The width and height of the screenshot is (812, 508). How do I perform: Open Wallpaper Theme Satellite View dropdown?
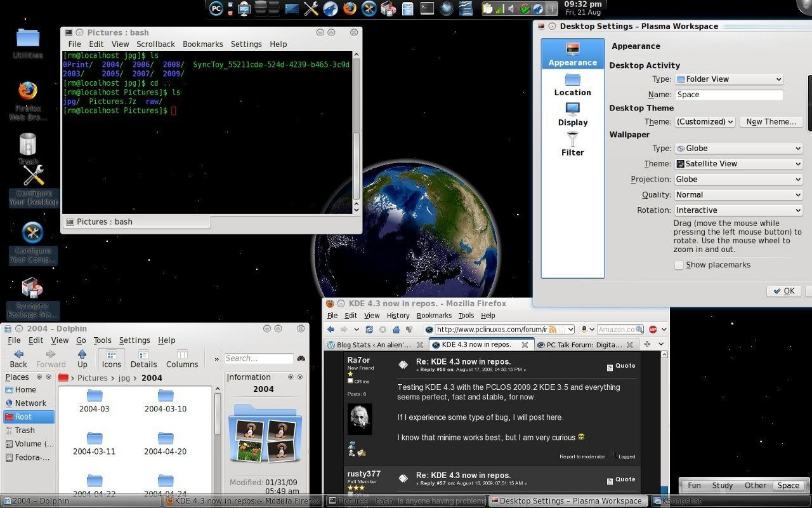(738, 163)
